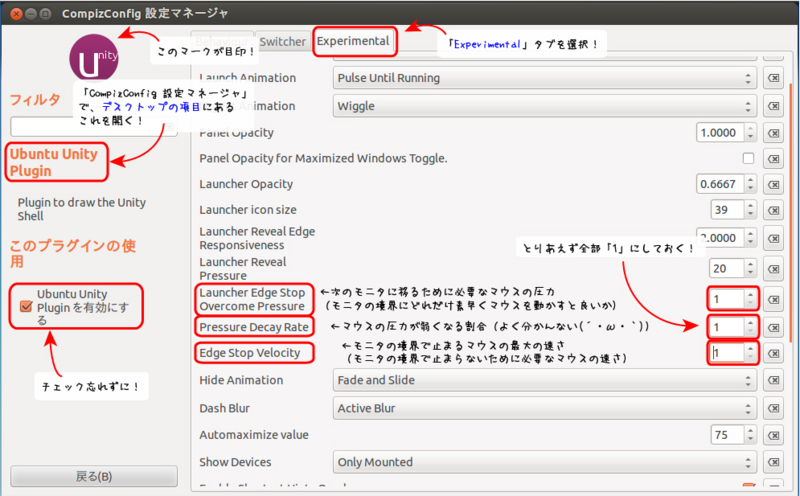Open the Launch Animation dropdown

click(544, 78)
